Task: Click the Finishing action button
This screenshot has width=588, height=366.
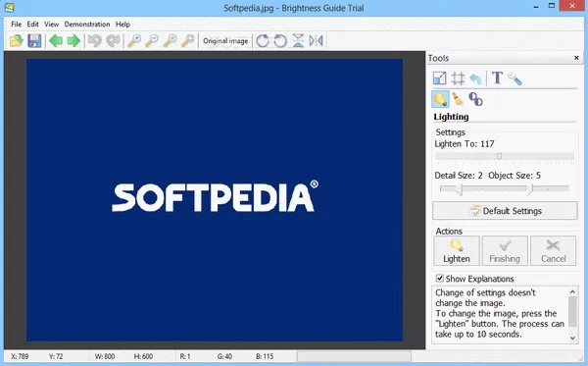Action: (505, 251)
